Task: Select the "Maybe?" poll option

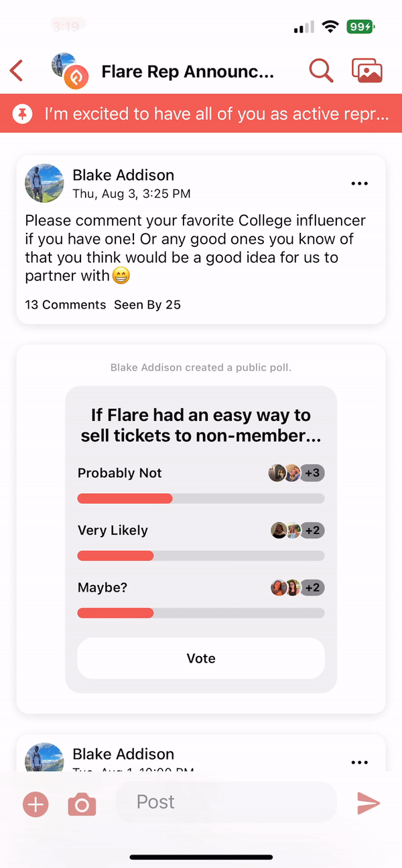Action: click(x=103, y=588)
